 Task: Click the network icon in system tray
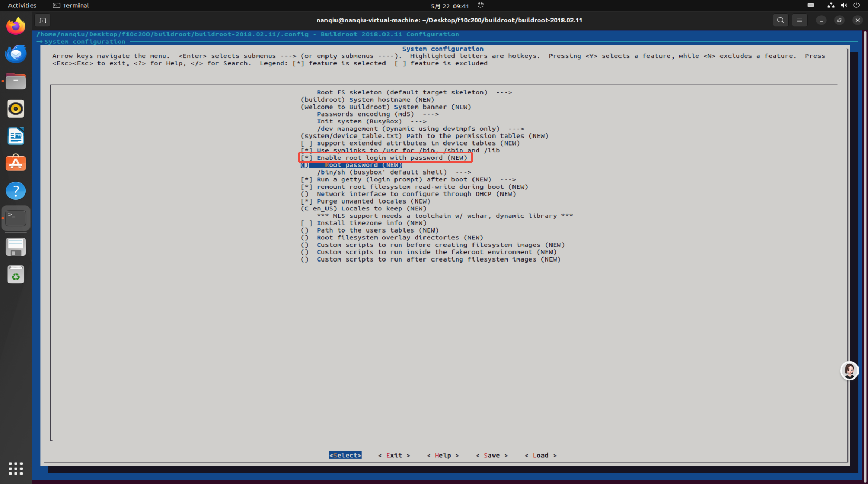pyautogui.click(x=831, y=5)
